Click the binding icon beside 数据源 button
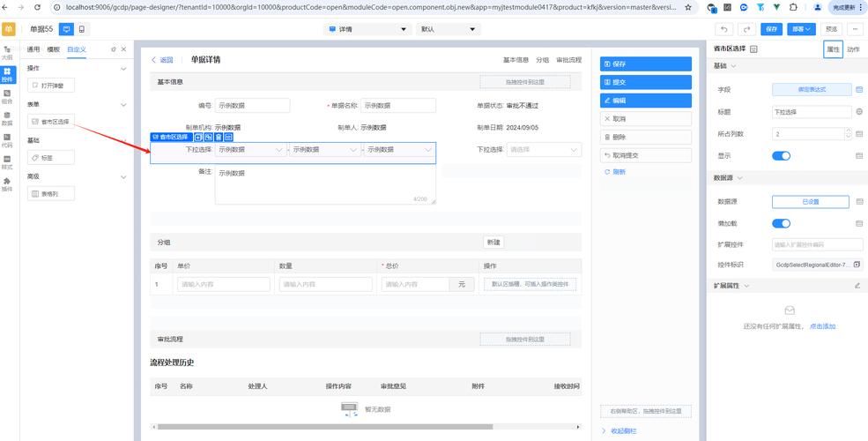Viewport: 868px width, 441px height. [859, 202]
